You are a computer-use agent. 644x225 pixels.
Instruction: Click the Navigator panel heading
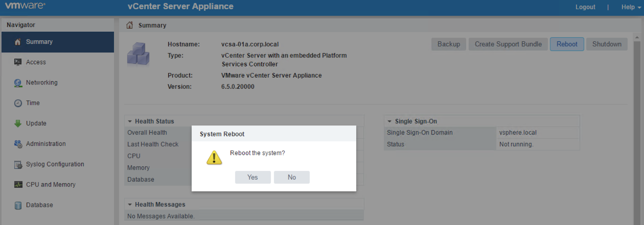point(21,25)
